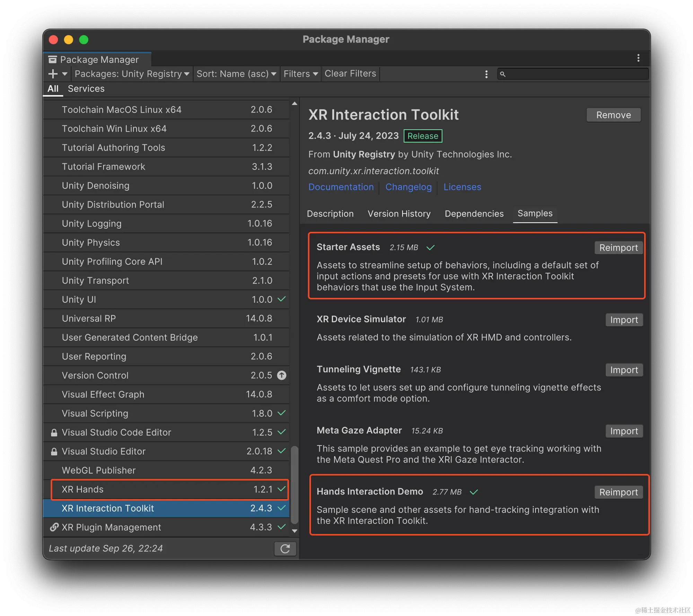This screenshot has height=616, width=693.
Task: Select Unity Transport package
Action: click(x=166, y=281)
